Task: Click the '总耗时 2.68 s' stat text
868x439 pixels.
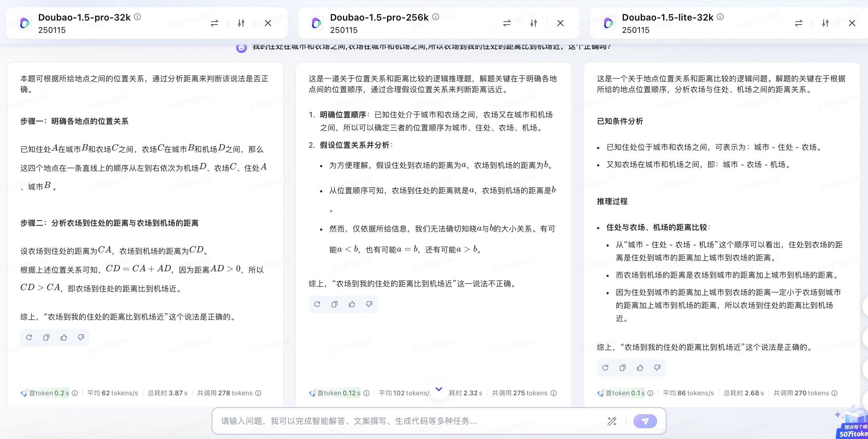Action: point(744,393)
